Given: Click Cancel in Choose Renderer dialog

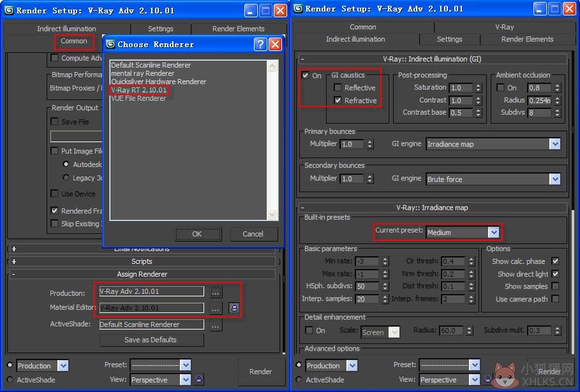Looking at the screenshot, I should pyautogui.click(x=253, y=234).
